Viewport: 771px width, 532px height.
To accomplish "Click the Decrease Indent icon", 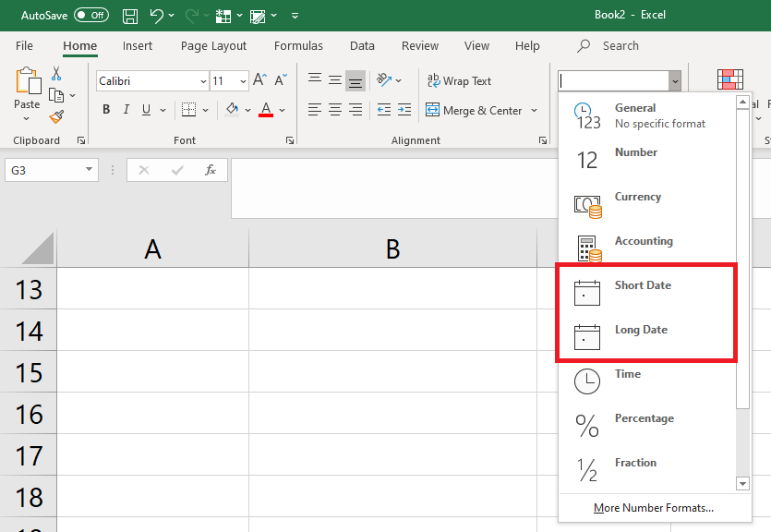I will tap(384, 110).
